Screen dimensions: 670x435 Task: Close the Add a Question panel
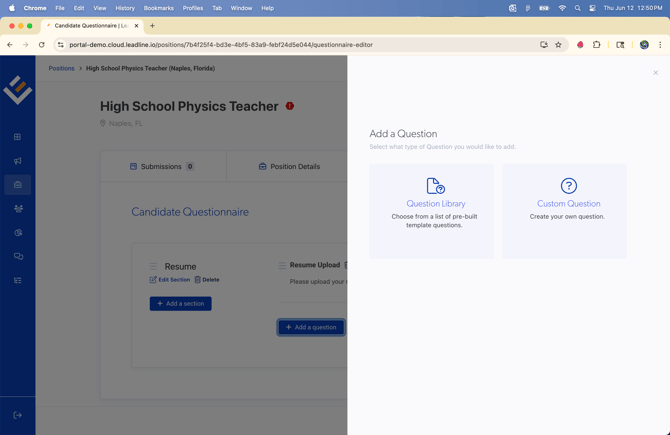[x=656, y=73]
